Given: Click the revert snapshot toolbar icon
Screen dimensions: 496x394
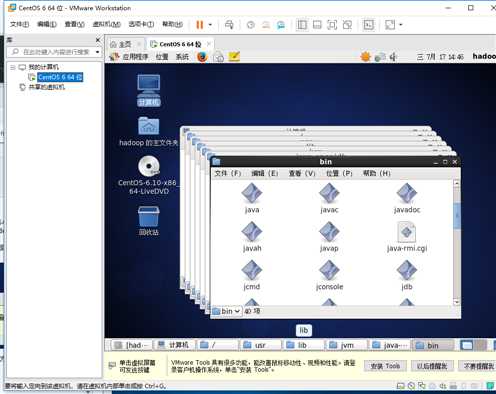Looking at the screenshot, I should point(266,25).
